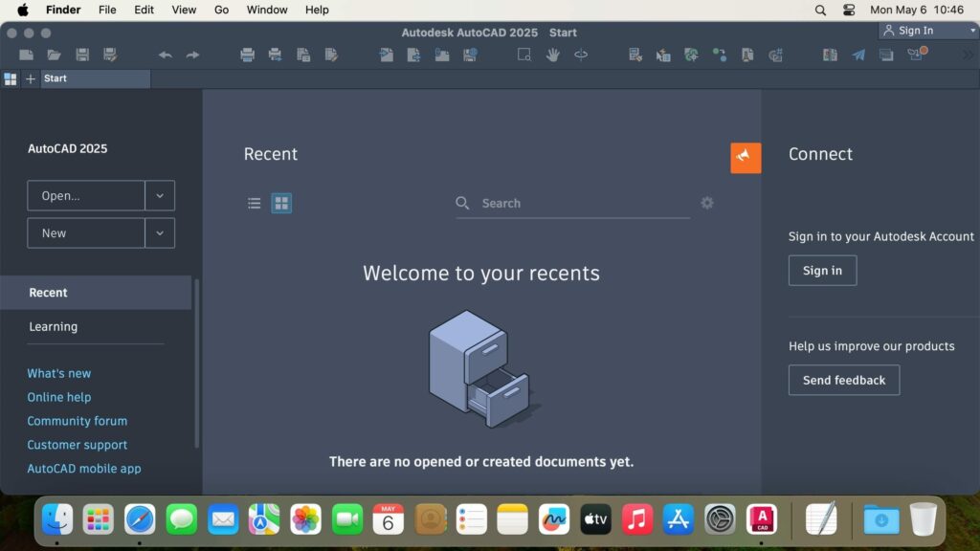Viewport: 980px width, 551px height.
Task: Open the Go menu
Action: 221,10
